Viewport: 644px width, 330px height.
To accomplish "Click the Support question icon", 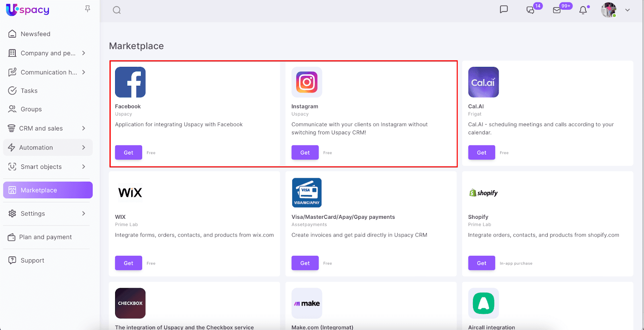I will [x=12, y=260].
